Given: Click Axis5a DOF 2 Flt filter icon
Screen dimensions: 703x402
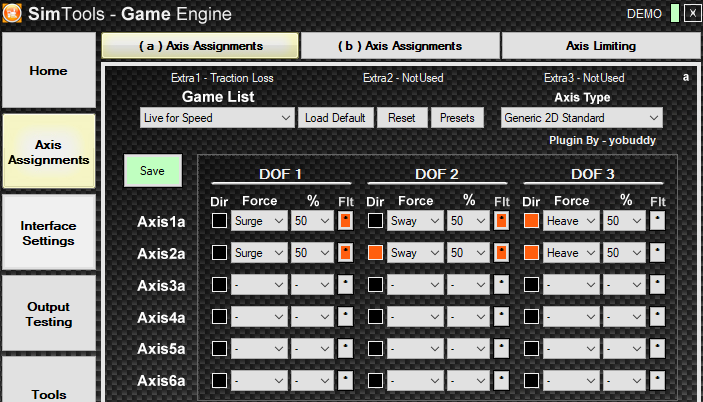Looking at the screenshot, I should click(x=501, y=348).
